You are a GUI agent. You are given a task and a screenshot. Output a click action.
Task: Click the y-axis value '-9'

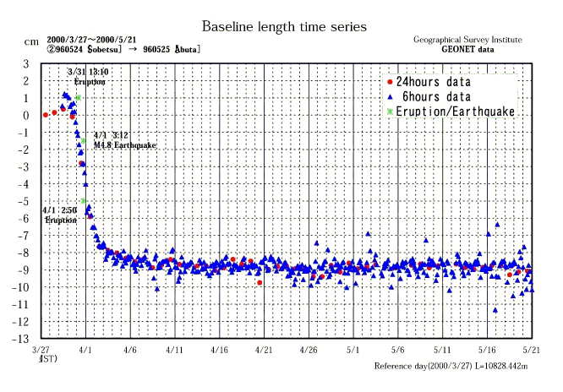coord(24,270)
